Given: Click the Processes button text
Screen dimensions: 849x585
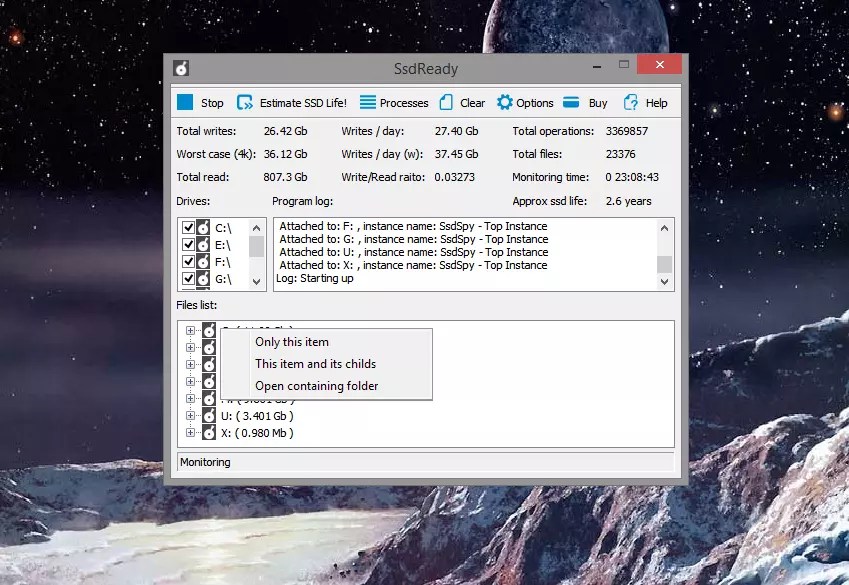Looking at the screenshot, I should pyautogui.click(x=404, y=103).
